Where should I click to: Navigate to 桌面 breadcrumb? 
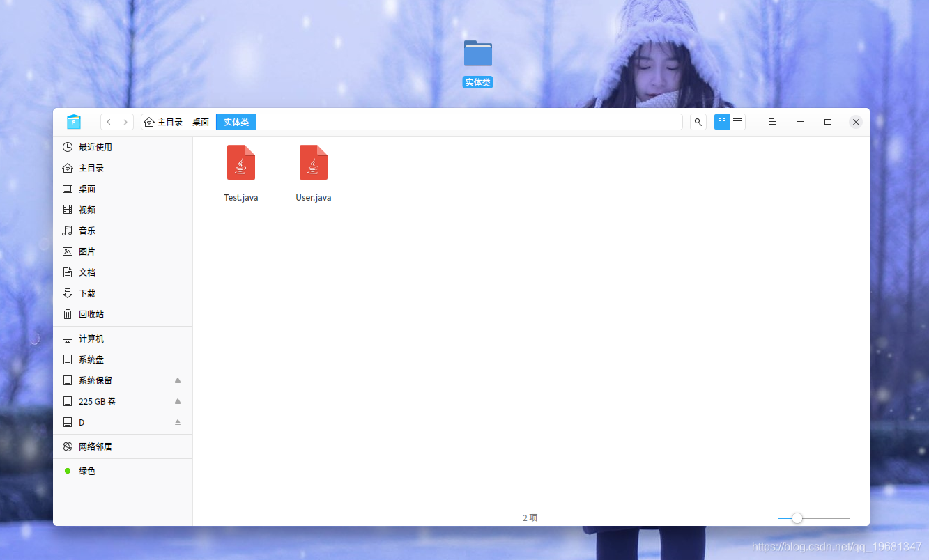pyautogui.click(x=201, y=122)
